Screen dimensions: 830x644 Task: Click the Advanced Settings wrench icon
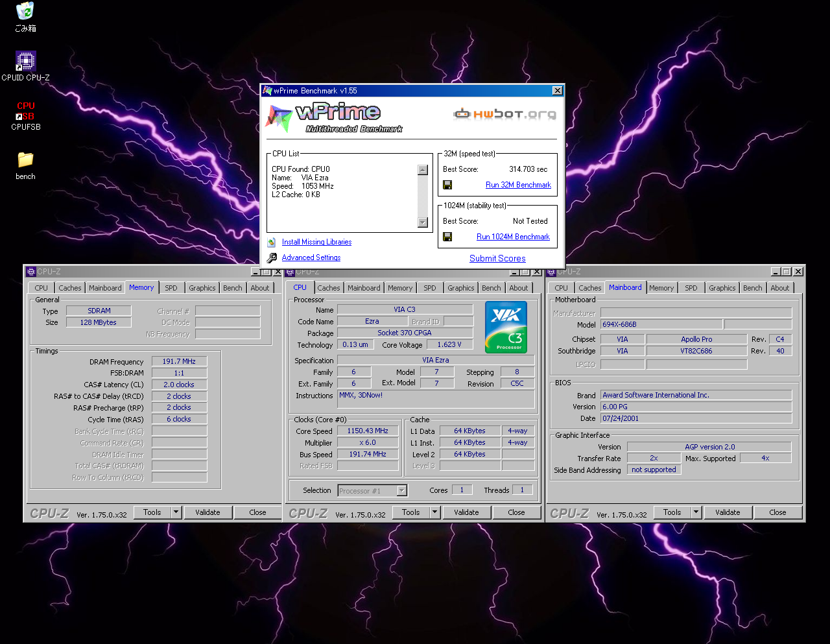[x=272, y=257]
